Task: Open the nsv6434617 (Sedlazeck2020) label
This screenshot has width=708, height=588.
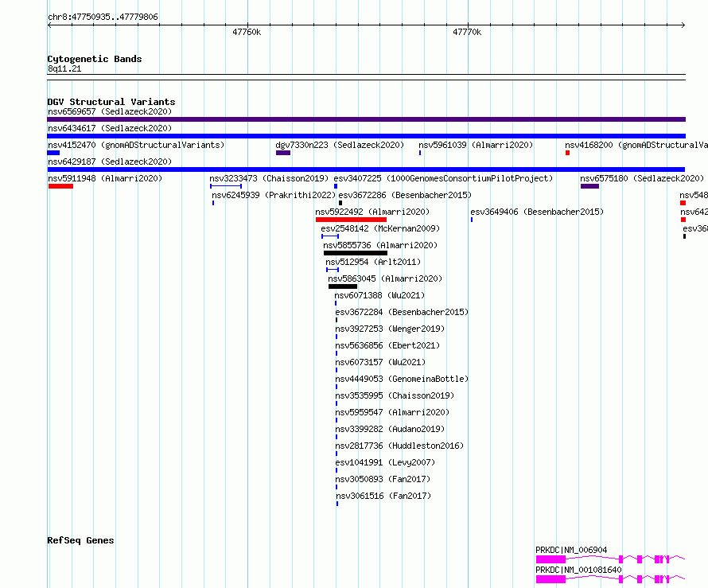Action: 110,128
